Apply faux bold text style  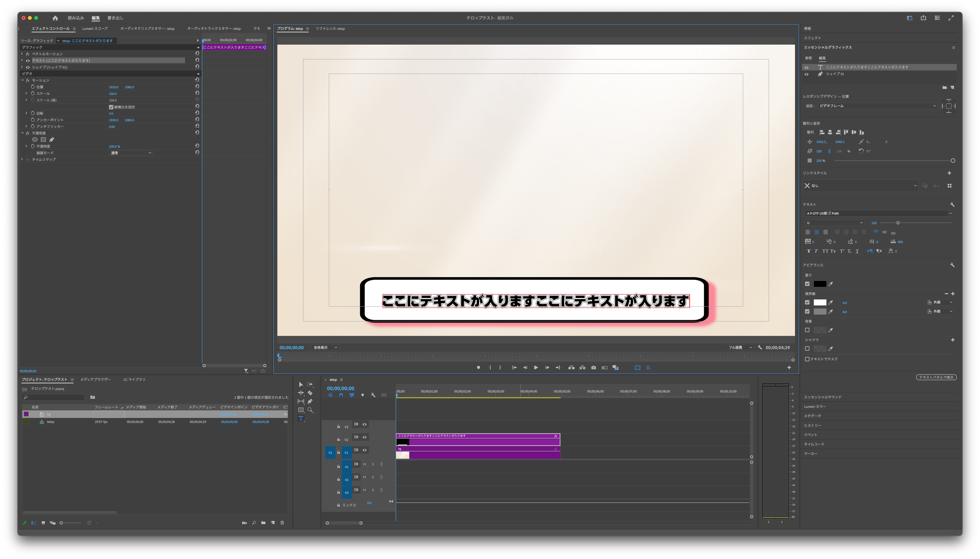click(x=808, y=251)
